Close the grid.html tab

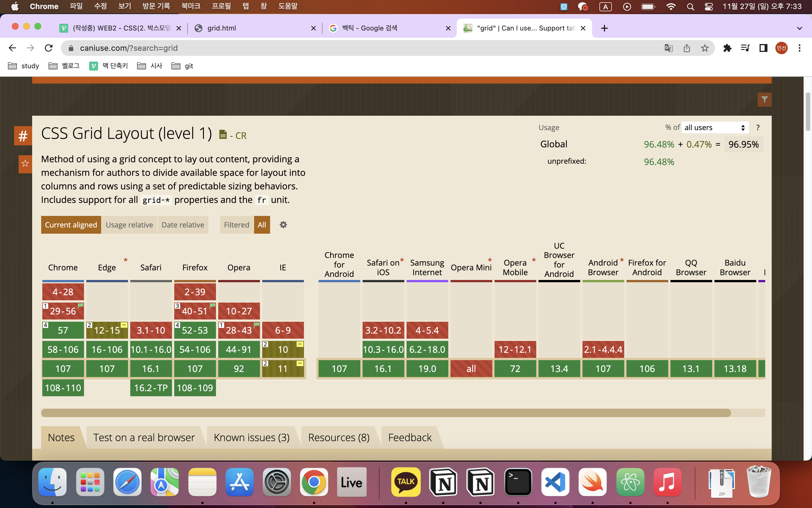point(314,28)
